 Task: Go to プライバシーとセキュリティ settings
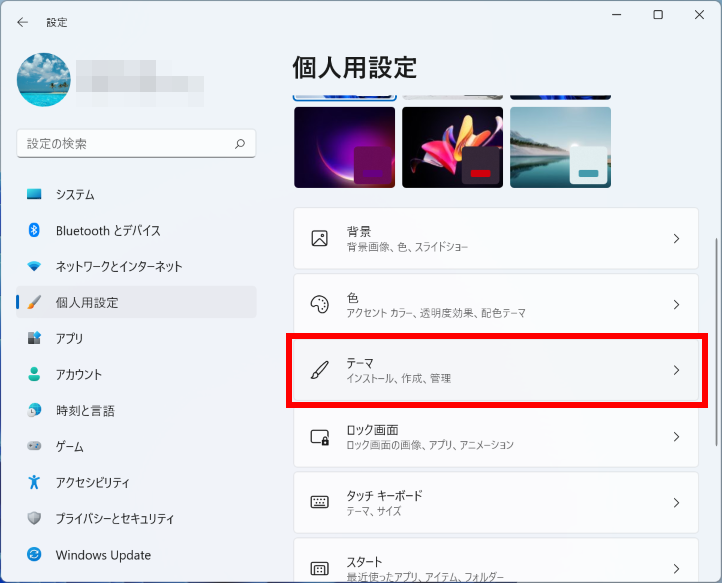click(136, 518)
